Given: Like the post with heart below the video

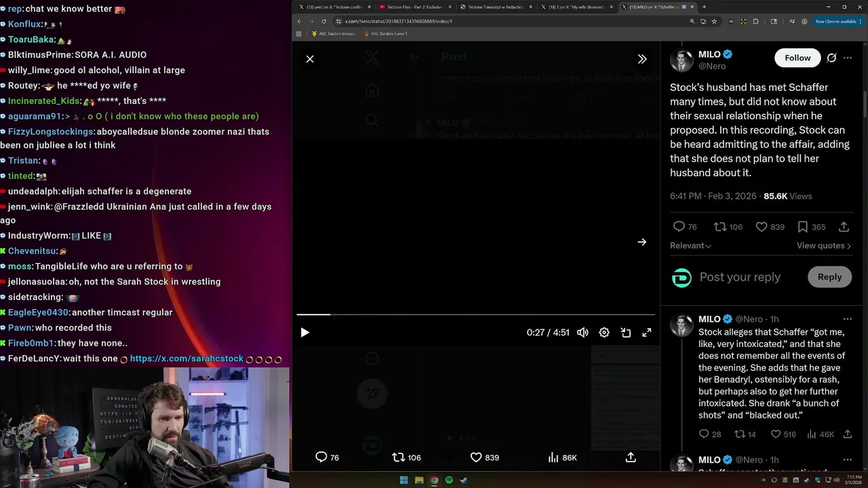Looking at the screenshot, I should pyautogui.click(x=477, y=457).
